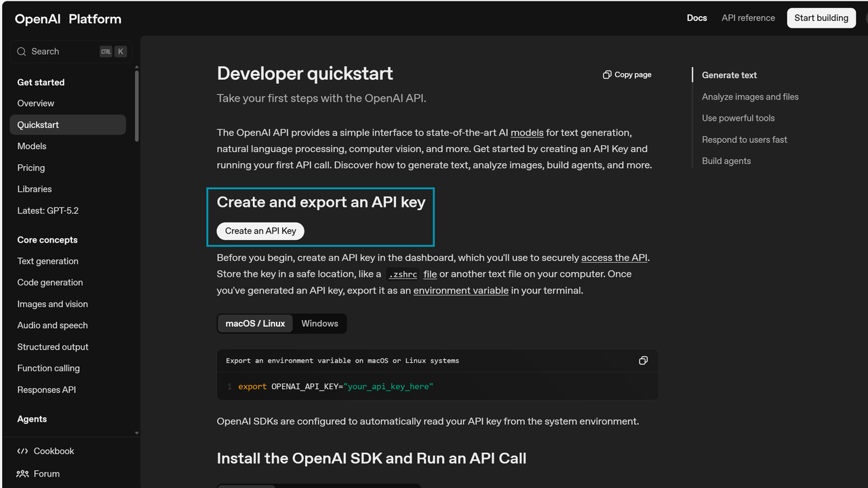Open Libraries in the sidebar
Image resolution: width=868 pixels, height=488 pixels.
(x=35, y=189)
